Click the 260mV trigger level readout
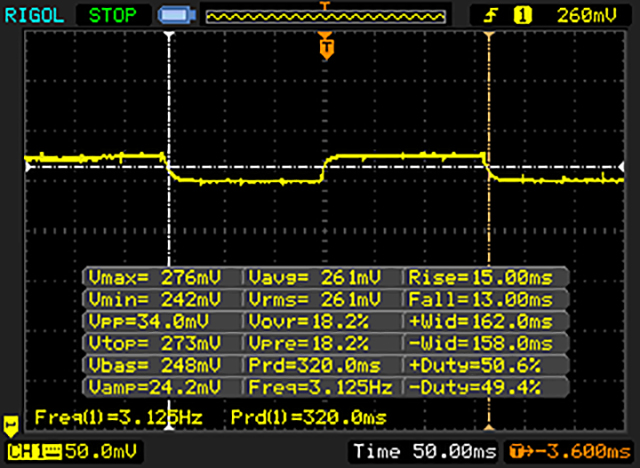Viewport: 640px width, 468px height. pyautogui.click(x=587, y=16)
